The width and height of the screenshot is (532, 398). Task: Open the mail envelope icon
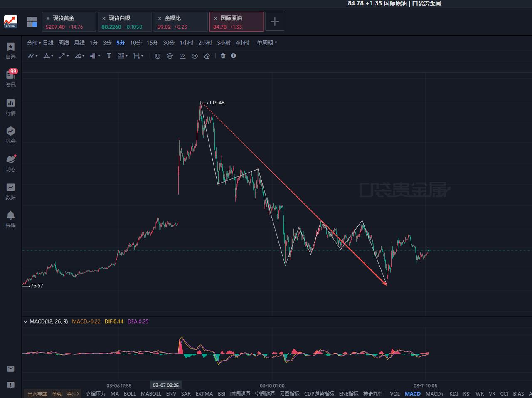point(11,369)
